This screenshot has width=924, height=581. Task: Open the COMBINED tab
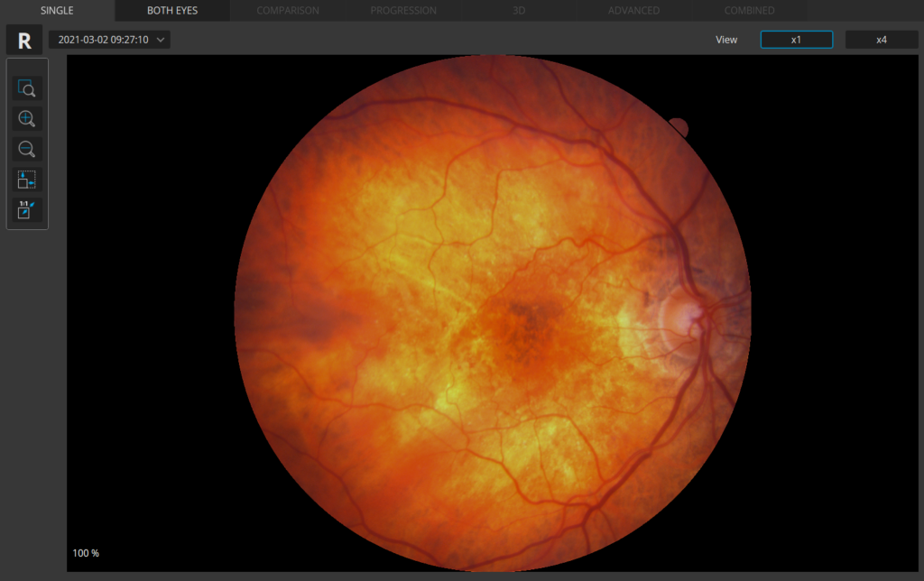(750, 11)
